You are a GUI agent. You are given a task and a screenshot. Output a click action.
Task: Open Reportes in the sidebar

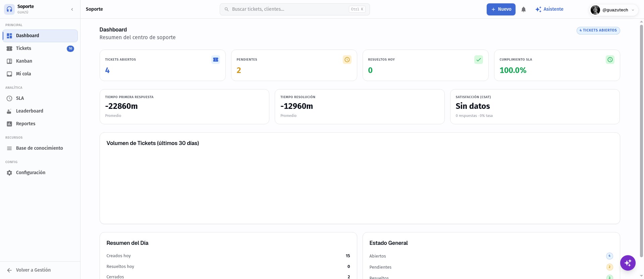[40, 124]
